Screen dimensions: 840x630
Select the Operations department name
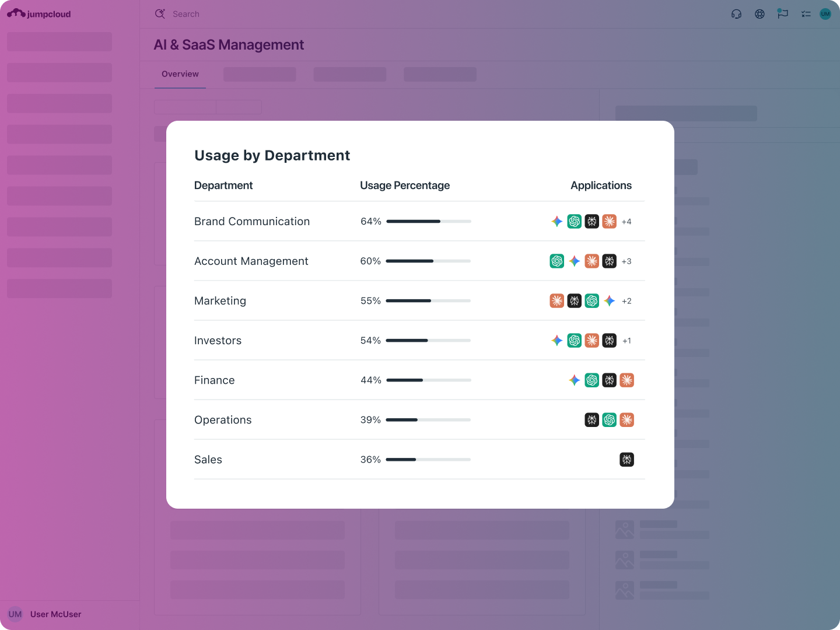tap(223, 420)
